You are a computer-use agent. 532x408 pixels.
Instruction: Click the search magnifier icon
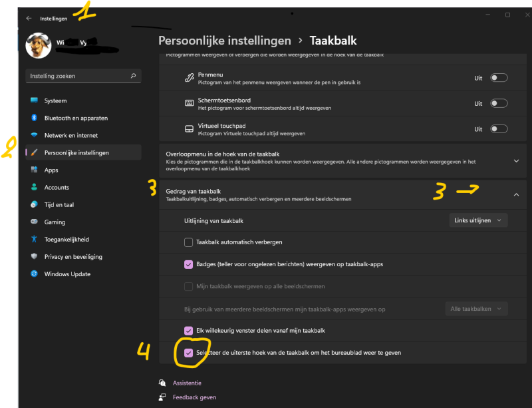click(134, 77)
